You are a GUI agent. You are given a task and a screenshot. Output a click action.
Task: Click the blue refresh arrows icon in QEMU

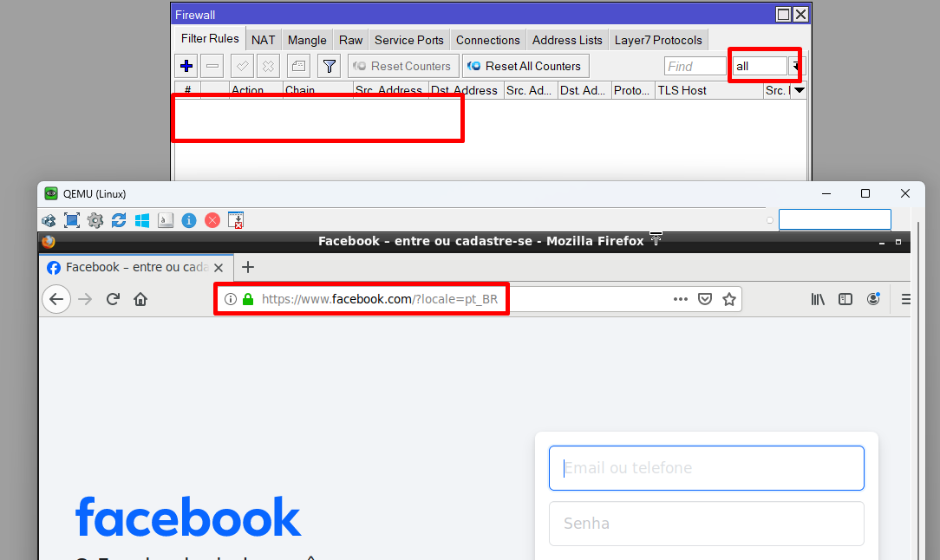point(119,221)
